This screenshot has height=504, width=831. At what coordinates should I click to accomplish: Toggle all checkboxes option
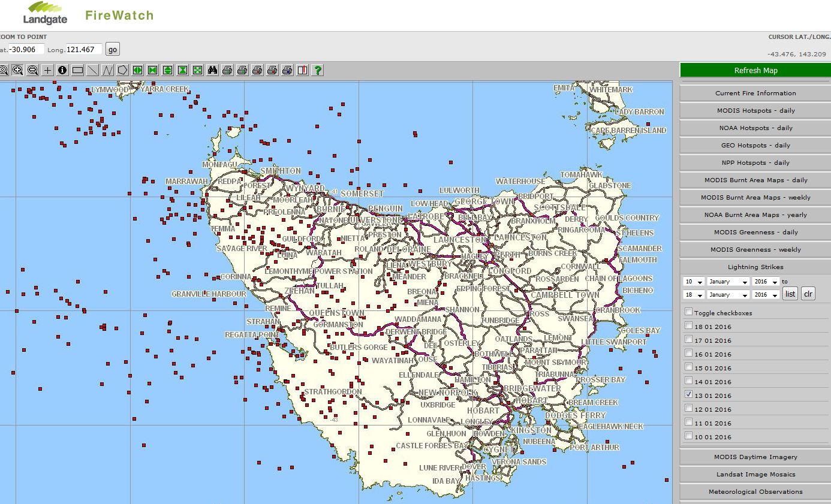[688, 312]
